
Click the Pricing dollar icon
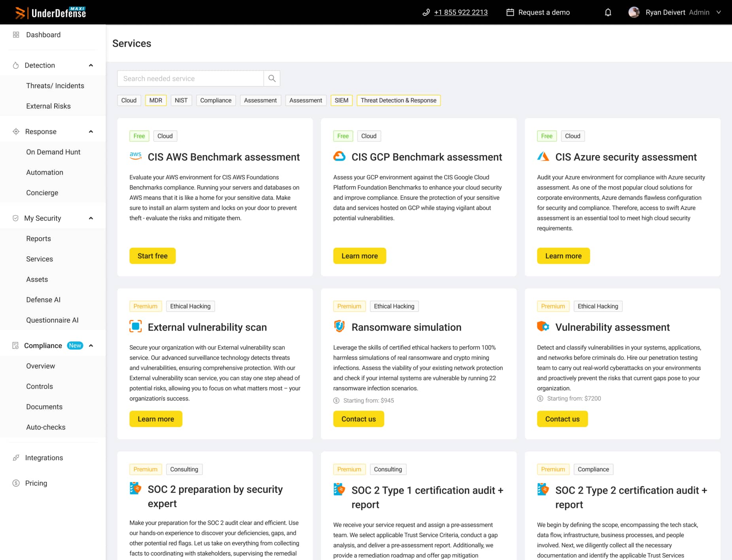(x=16, y=483)
